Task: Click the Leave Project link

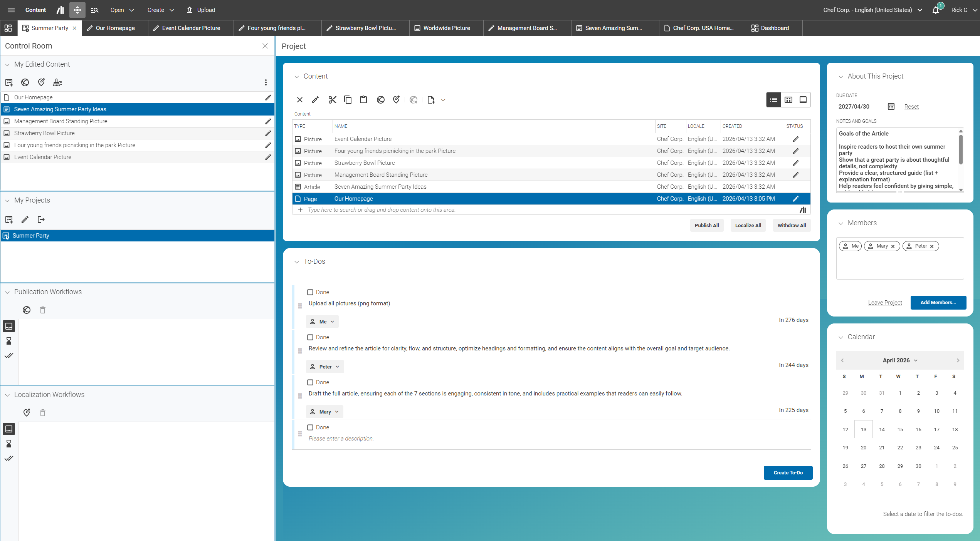Action: click(885, 303)
